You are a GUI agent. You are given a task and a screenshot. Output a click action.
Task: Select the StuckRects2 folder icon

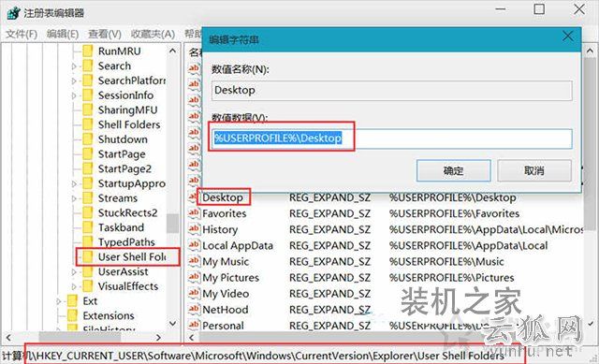coord(88,212)
